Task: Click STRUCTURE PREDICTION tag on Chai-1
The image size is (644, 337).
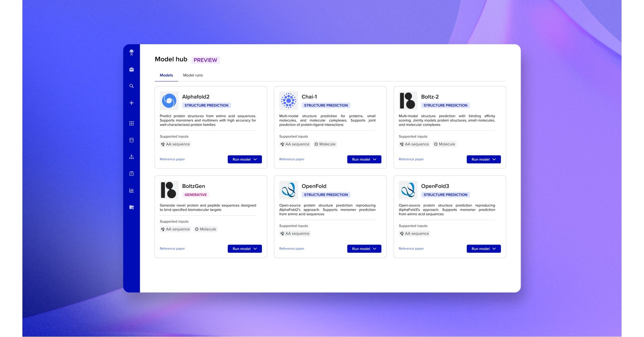Action: pyautogui.click(x=326, y=105)
